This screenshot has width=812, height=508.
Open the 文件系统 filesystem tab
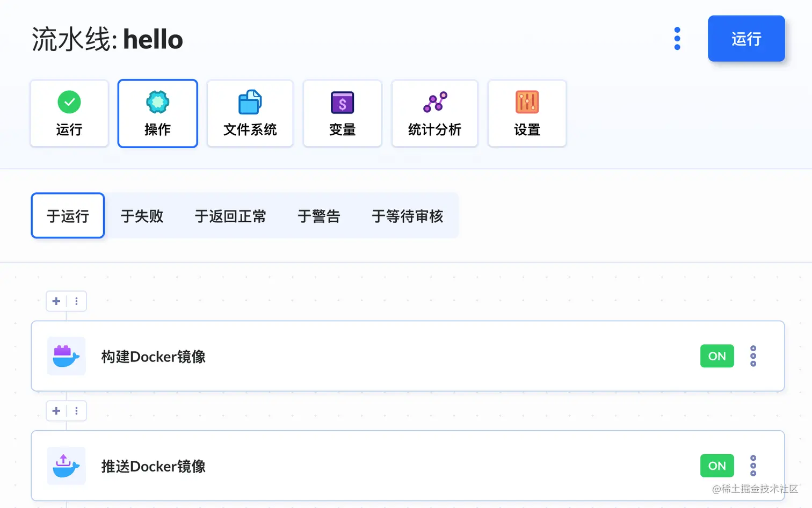click(x=250, y=113)
